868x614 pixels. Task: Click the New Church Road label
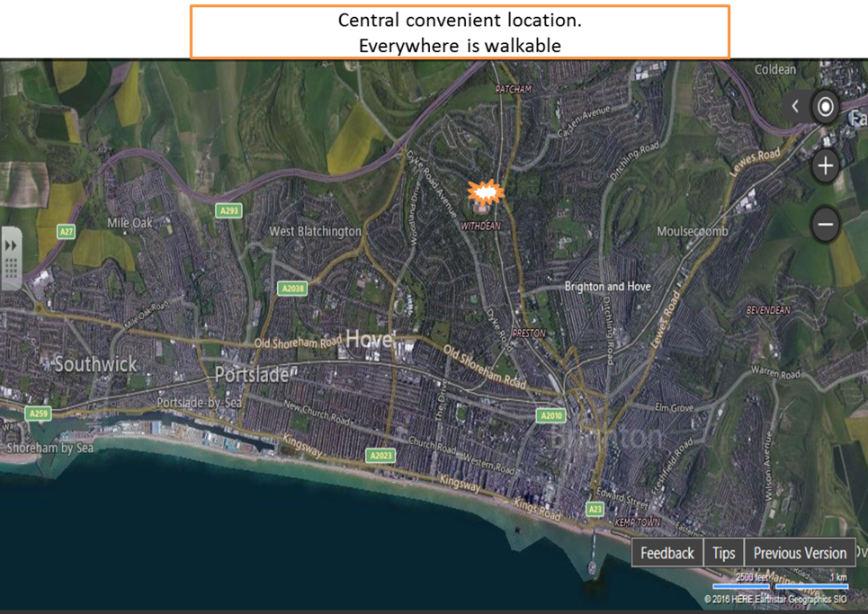click(x=316, y=412)
